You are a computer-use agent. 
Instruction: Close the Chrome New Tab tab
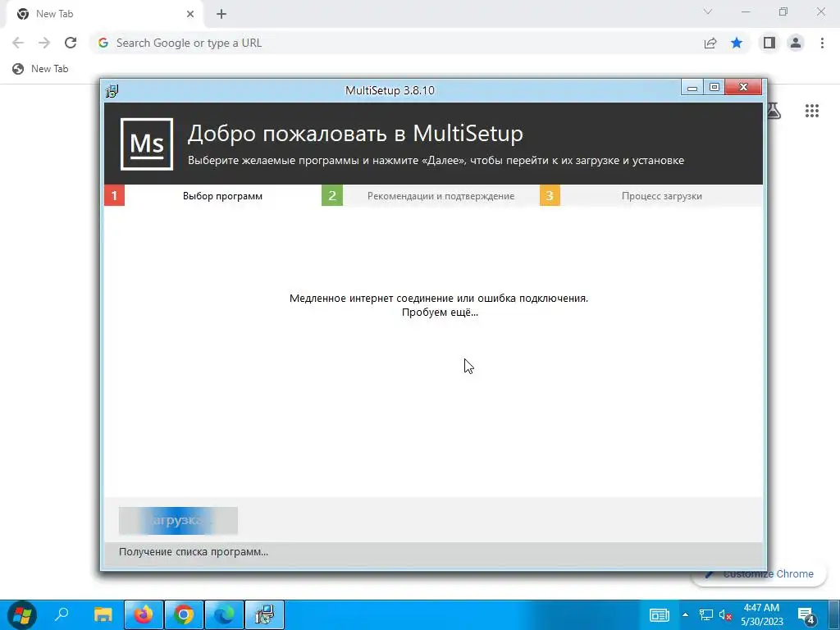190,14
